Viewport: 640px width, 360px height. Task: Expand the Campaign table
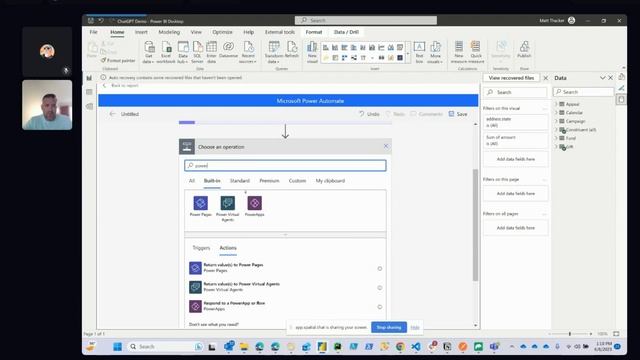point(556,121)
